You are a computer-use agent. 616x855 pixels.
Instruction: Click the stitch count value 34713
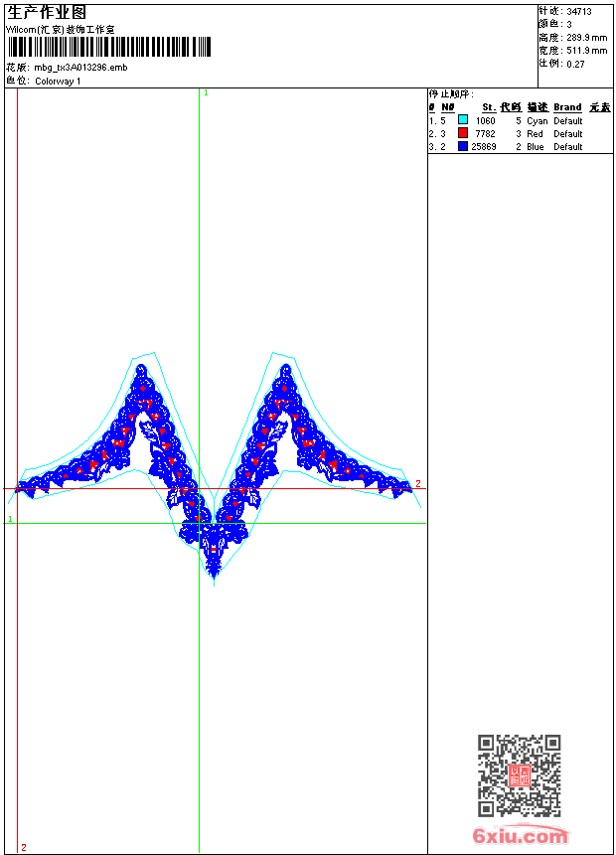coord(579,12)
